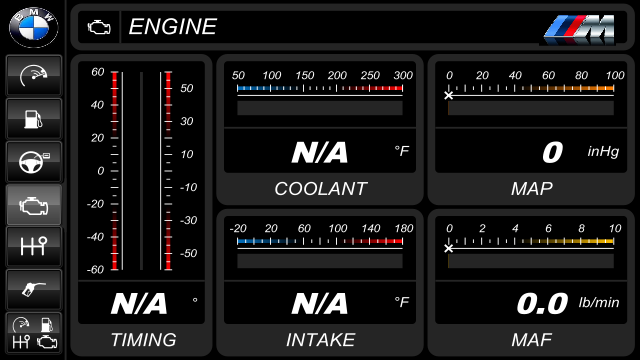The height and width of the screenshot is (360, 640).
Task: Click the check-engine icon in header
Action: [x=99, y=27]
